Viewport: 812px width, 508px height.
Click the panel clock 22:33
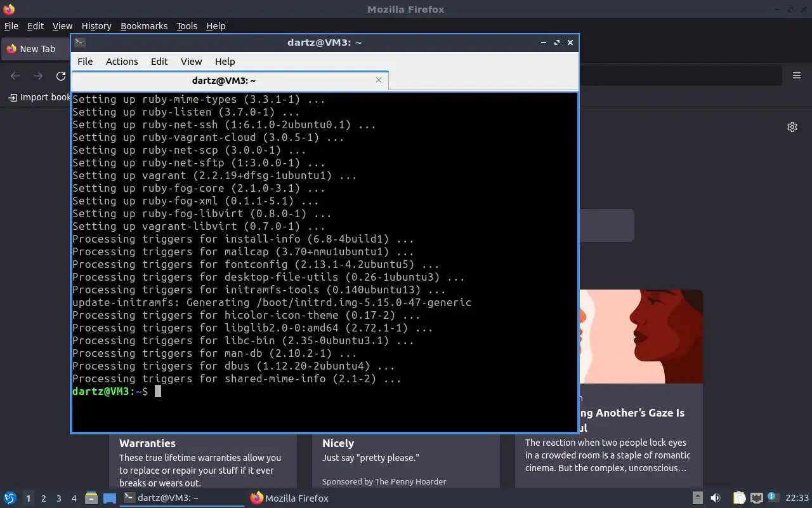click(x=797, y=498)
